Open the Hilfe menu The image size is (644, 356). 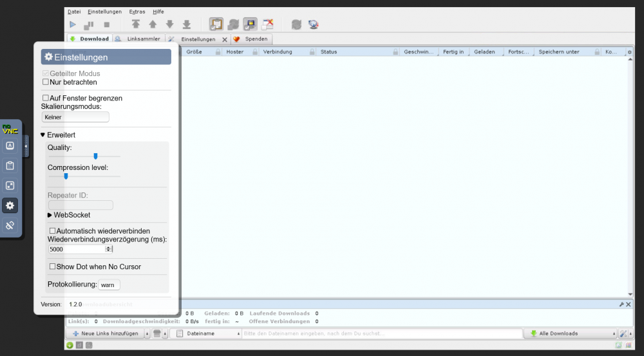(x=158, y=12)
